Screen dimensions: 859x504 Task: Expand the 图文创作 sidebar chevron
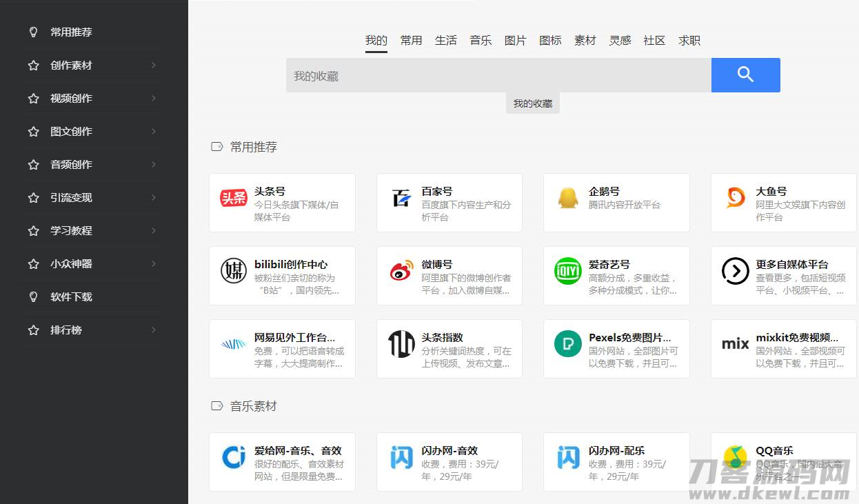[154, 131]
